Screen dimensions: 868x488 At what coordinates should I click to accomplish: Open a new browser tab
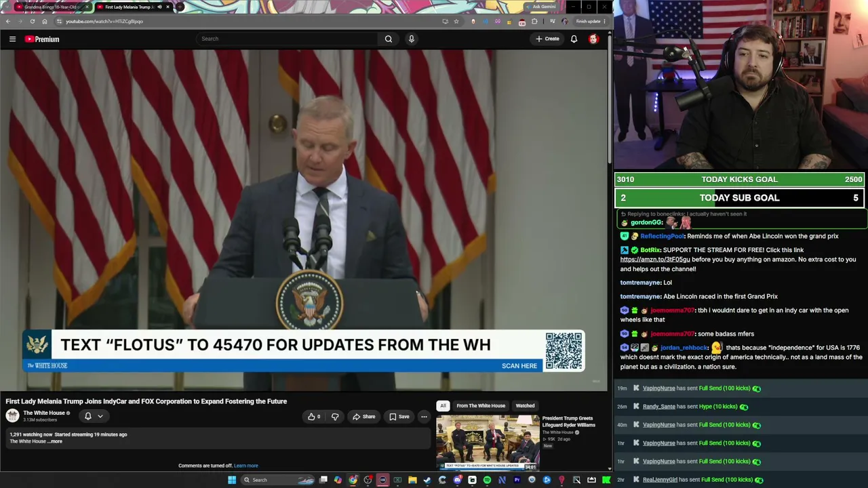click(180, 7)
